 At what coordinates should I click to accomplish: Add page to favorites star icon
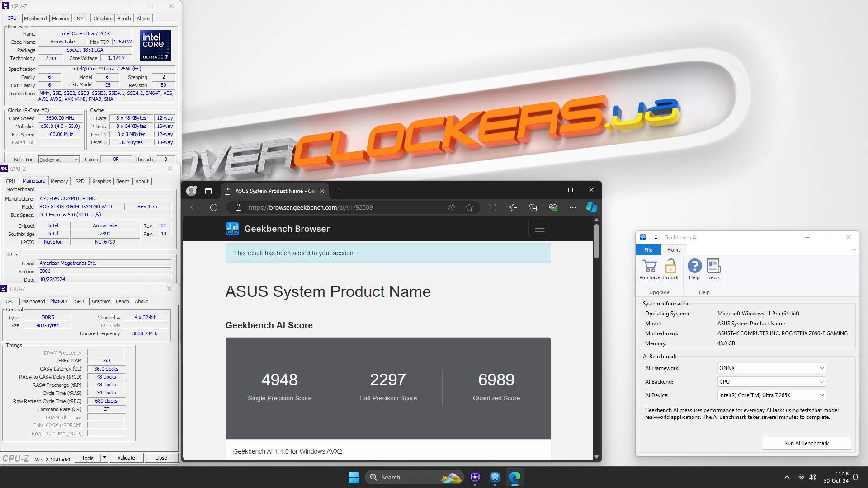click(x=469, y=207)
